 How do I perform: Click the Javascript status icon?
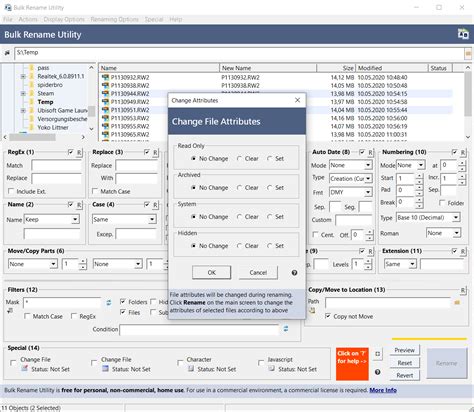(x=272, y=369)
